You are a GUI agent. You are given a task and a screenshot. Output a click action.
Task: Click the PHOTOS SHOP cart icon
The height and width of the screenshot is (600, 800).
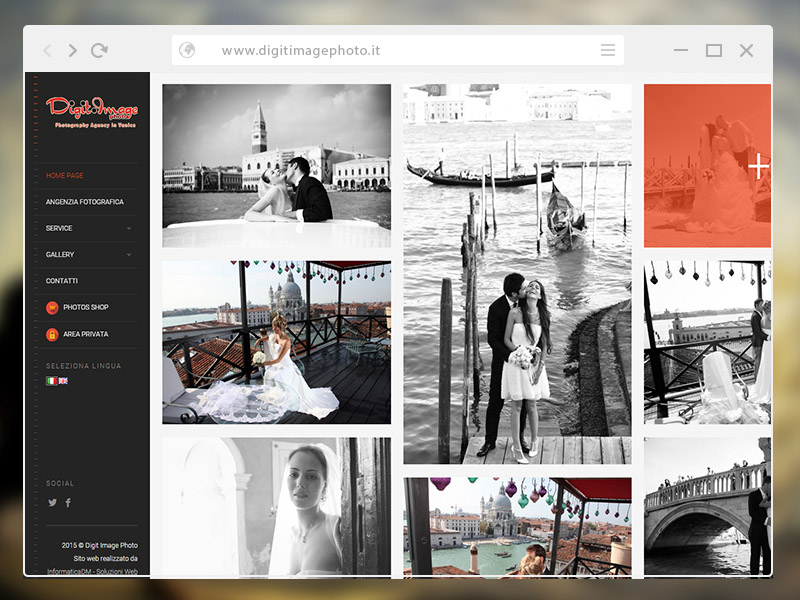[x=52, y=308]
